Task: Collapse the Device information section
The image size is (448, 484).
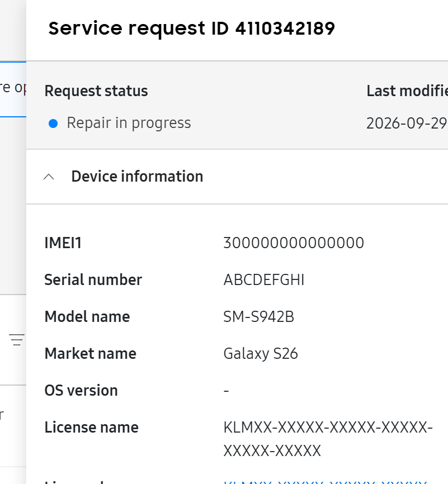Action: point(49,177)
